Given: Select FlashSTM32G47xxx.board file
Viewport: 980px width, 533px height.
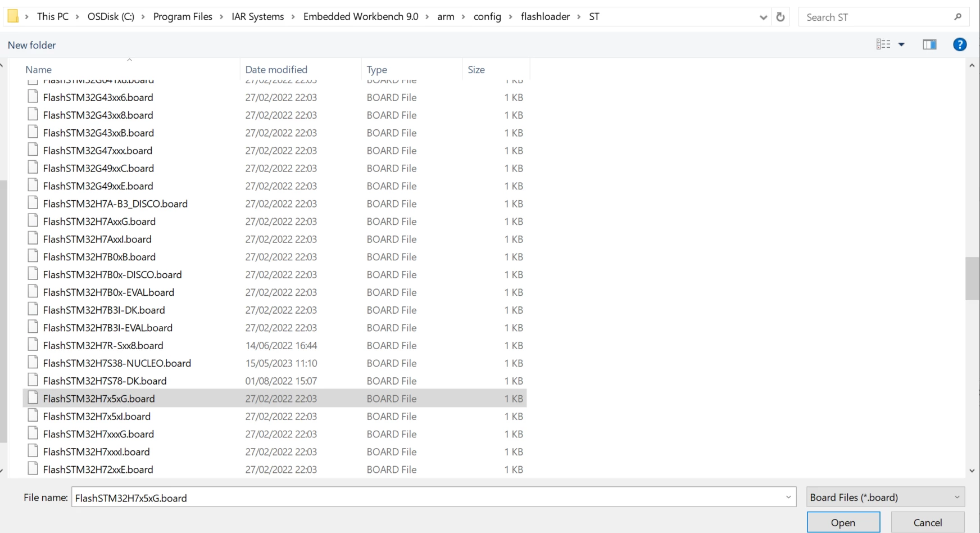Looking at the screenshot, I should 275,150.
